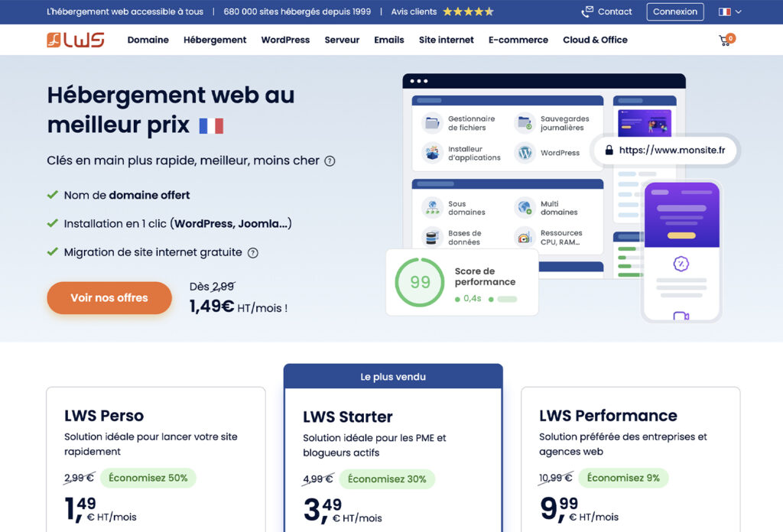This screenshot has width=783, height=532.
Task: Click the French flag next to 'meilleur prix'
Action: [211, 126]
